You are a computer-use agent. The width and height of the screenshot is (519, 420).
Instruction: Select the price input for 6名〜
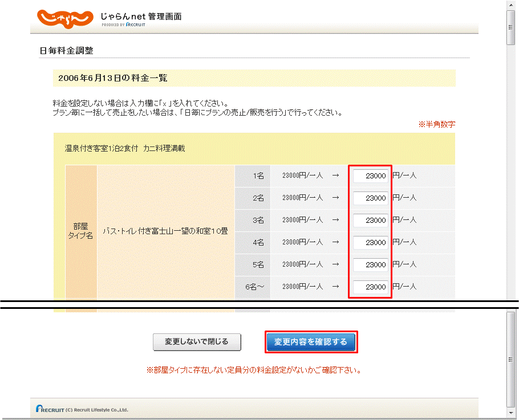point(370,287)
